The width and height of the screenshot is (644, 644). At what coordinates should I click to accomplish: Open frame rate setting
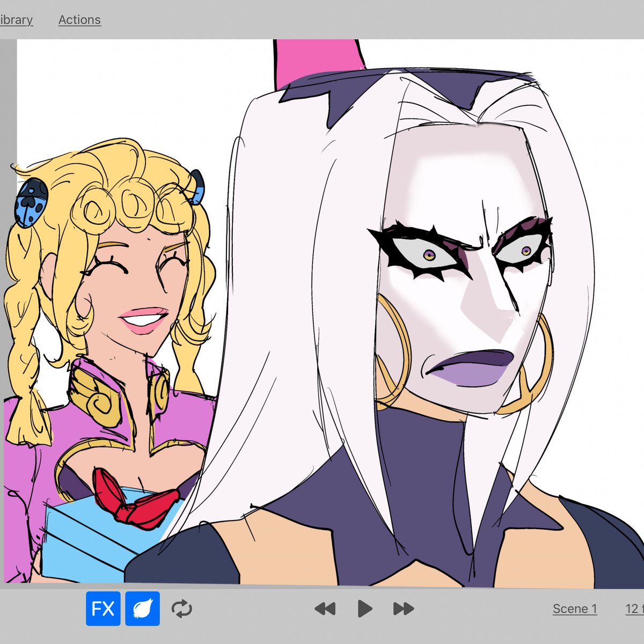point(634,609)
